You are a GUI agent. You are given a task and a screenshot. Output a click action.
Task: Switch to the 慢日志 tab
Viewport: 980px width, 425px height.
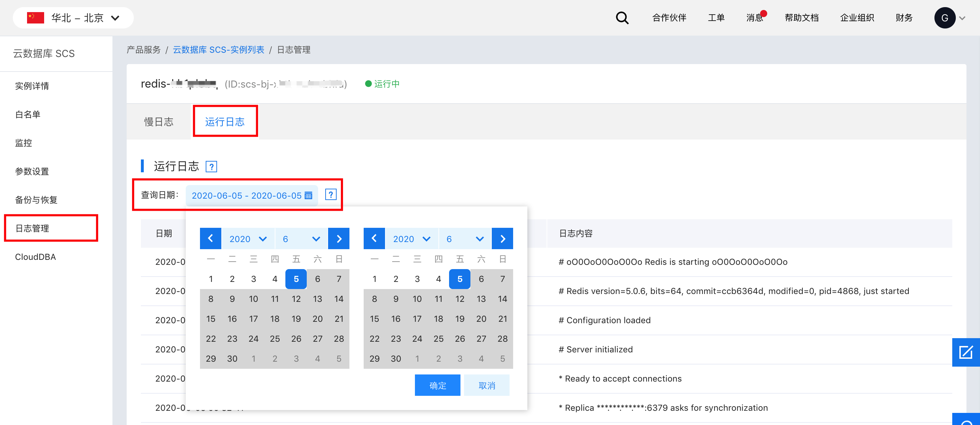pos(159,122)
